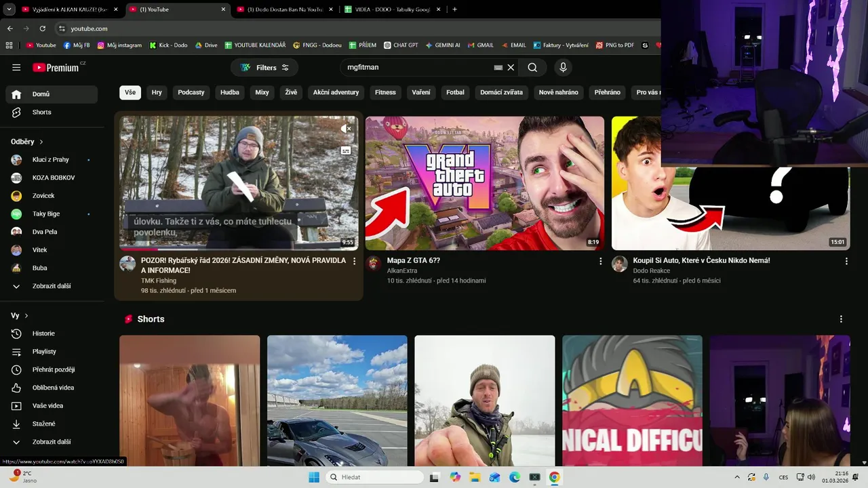This screenshot has height=488, width=868.
Task: Seek the fishing preview red progress bar
Action: 239,249
